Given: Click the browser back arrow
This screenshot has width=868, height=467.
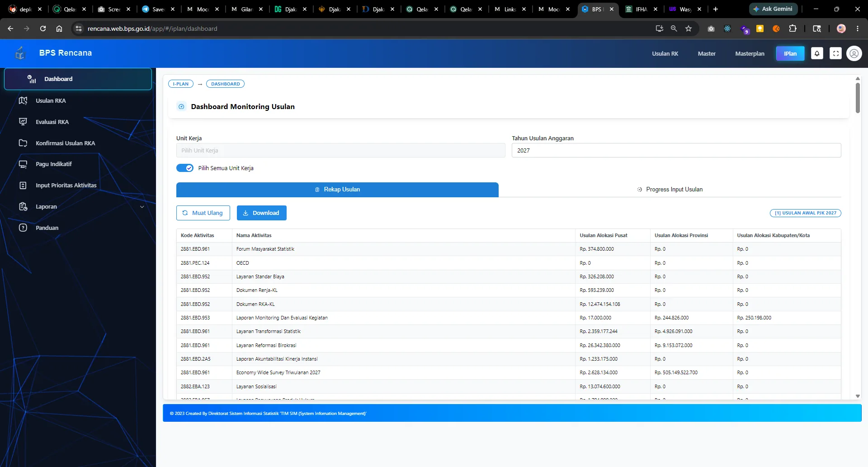Looking at the screenshot, I should click(10, 29).
